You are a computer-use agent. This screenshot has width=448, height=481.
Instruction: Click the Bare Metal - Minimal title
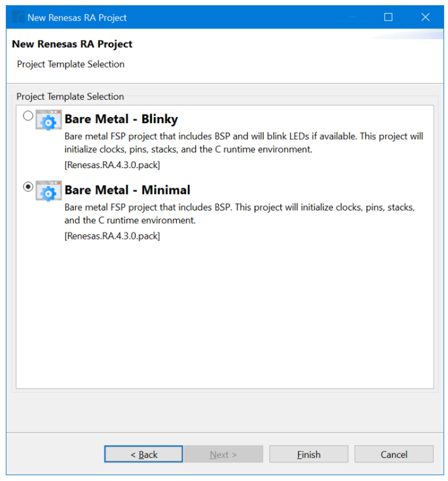128,190
